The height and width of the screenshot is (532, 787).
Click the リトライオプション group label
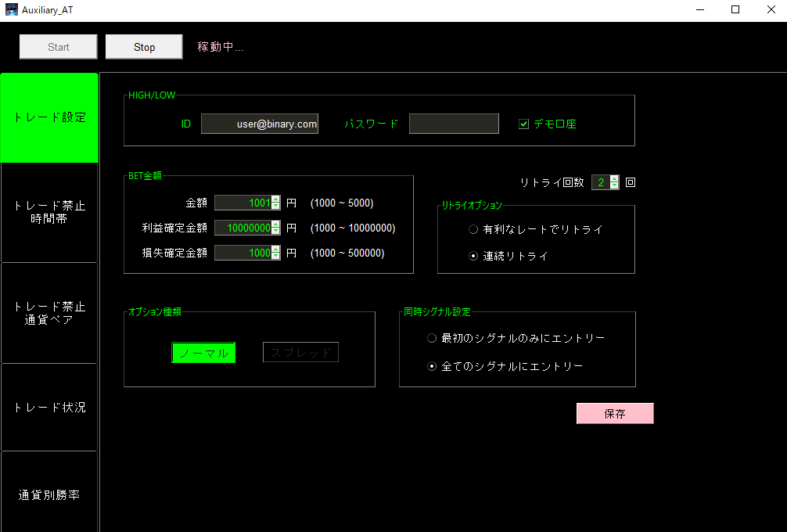point(472,205)
